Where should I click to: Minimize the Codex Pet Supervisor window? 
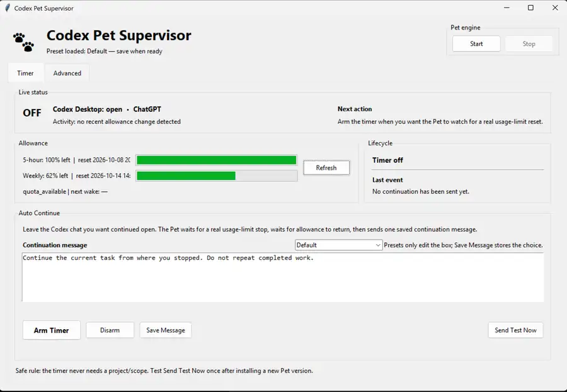pos(507,8)
